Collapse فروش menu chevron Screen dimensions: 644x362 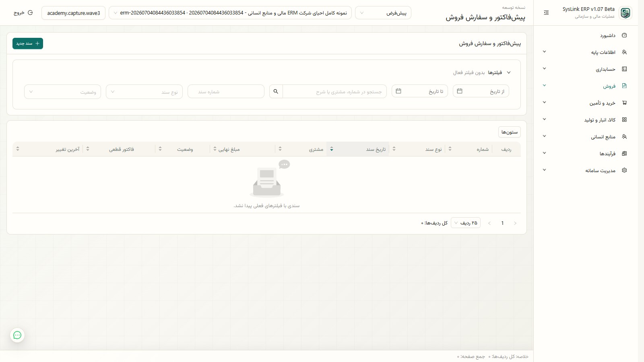[544, 86]
